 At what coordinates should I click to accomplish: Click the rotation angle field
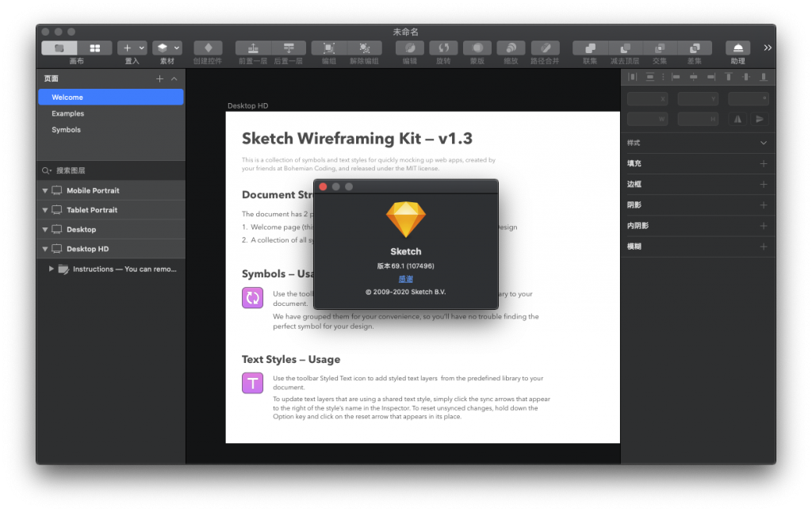coord(749,98)
